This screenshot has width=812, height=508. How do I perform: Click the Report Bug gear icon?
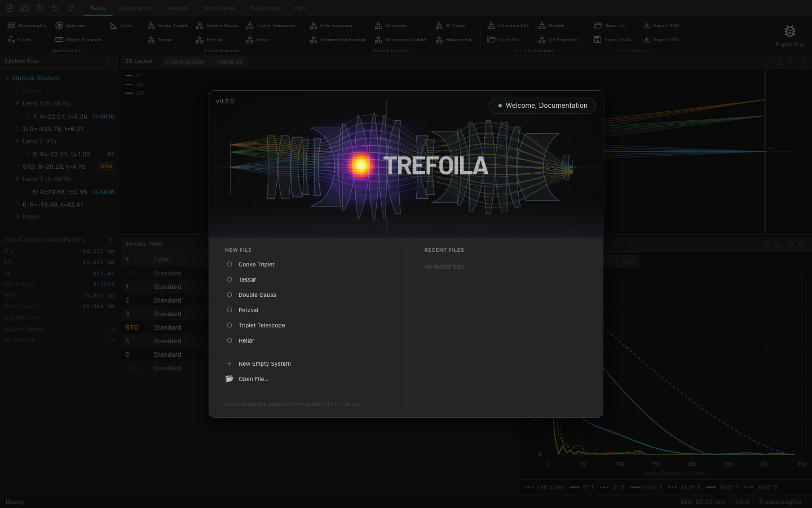(789, 31)
